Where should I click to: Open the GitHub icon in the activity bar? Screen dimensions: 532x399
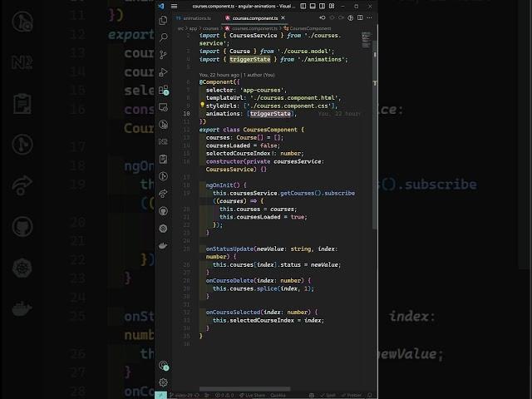[x=163, y=211]
